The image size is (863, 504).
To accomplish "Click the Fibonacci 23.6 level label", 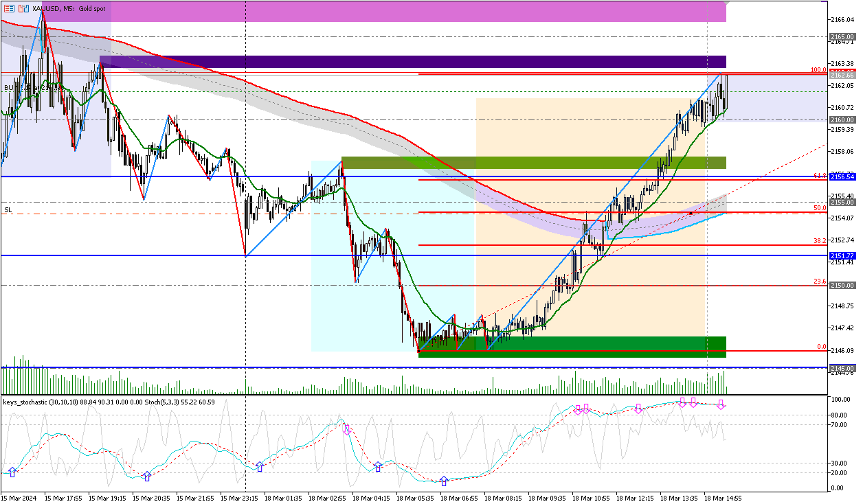I will click(820, 281).
